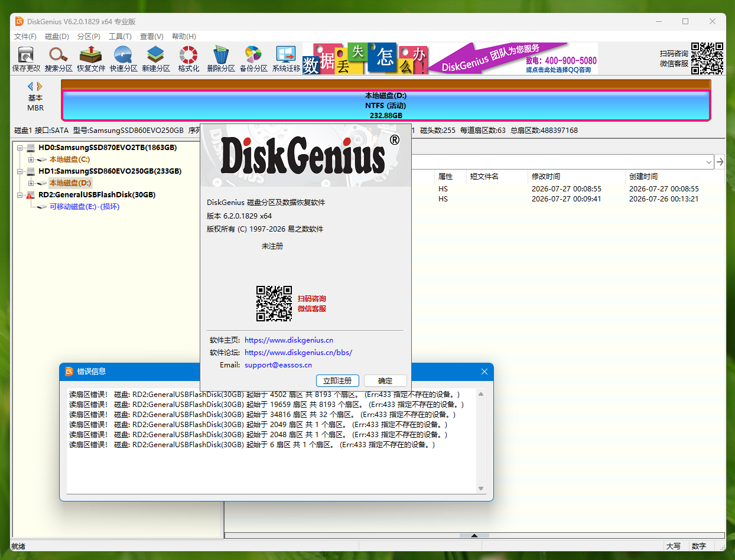Sort by the 修改时间 column header
This screenshot has height=560, width=735.
tap(577, 176)
